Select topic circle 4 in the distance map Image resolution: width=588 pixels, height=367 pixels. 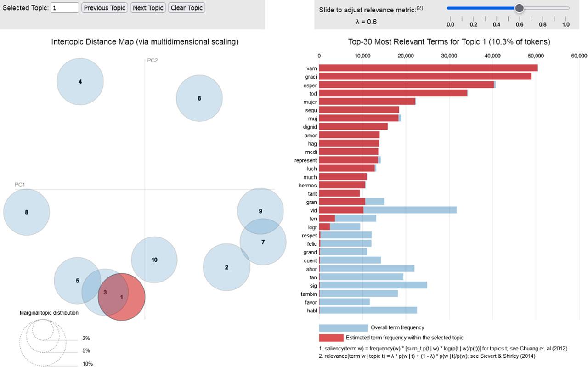(79, 81)
